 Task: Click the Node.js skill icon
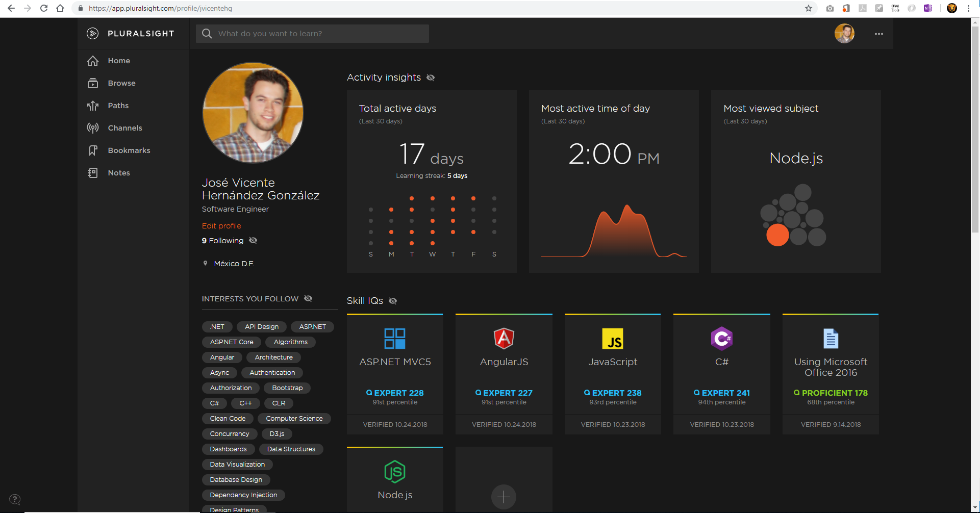point(395,472)
